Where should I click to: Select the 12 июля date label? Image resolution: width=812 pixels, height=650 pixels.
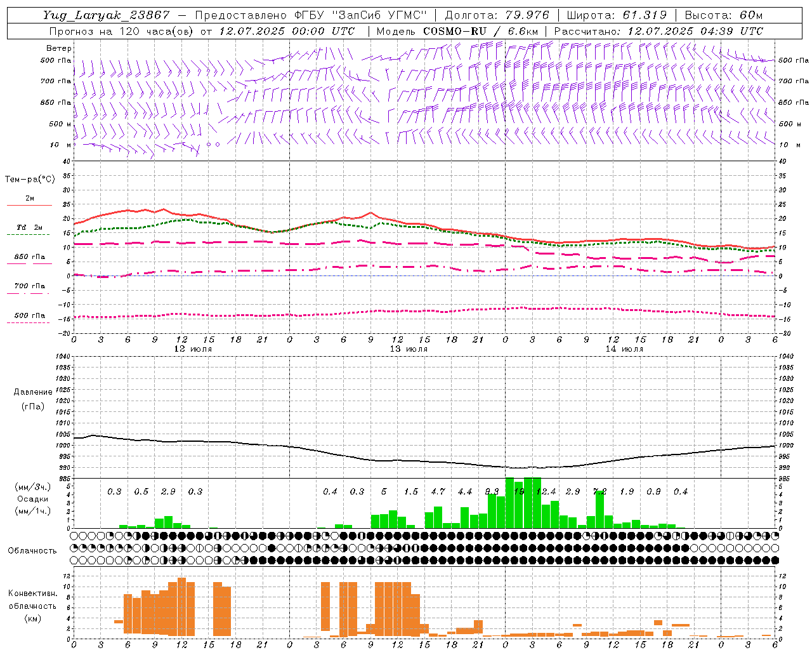coord(193,349)
